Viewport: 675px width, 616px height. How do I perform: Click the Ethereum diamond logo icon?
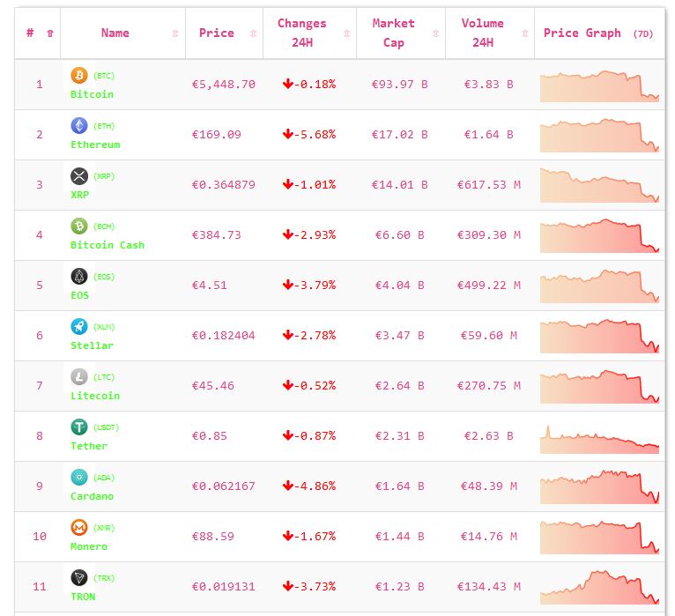click(x=79, y=126)
